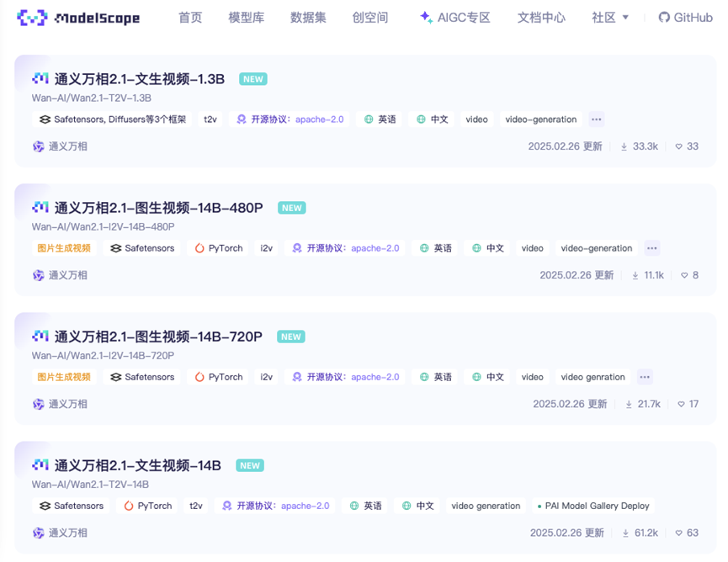Open 文档中心 from the nav bar
Viewport: 728px width, 562px height.
541,18
